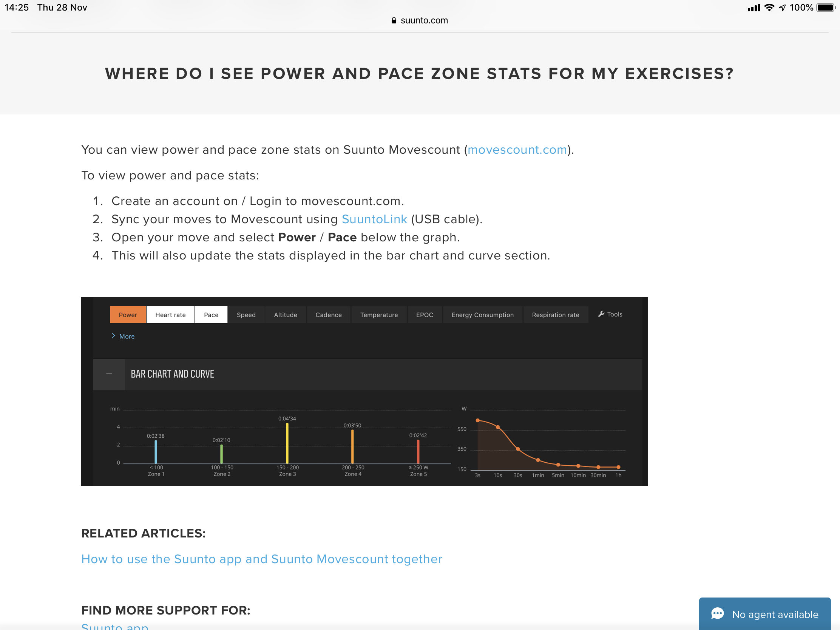Click the Tools wrench icon

pos(601,314)
